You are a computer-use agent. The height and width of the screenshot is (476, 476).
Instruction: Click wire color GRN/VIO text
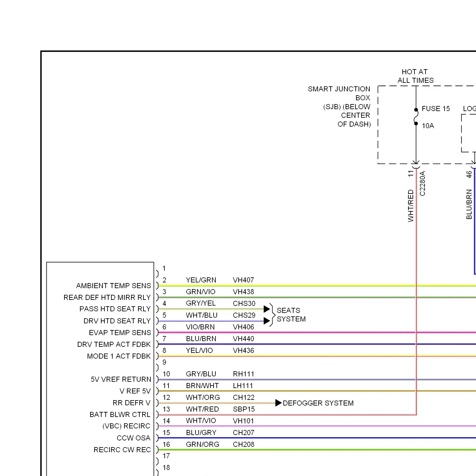tap(201, 292)
